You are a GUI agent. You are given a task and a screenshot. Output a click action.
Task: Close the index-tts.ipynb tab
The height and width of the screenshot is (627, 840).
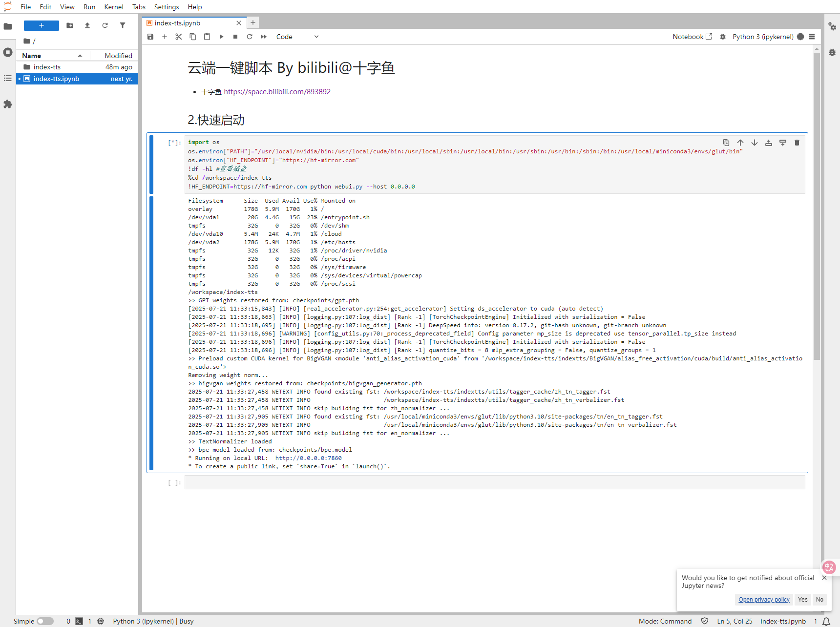239,23
